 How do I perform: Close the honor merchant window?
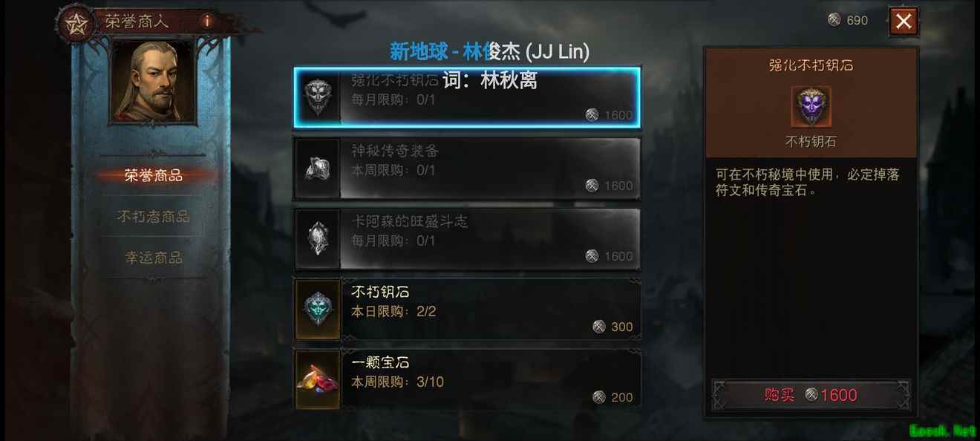point(904,22)
